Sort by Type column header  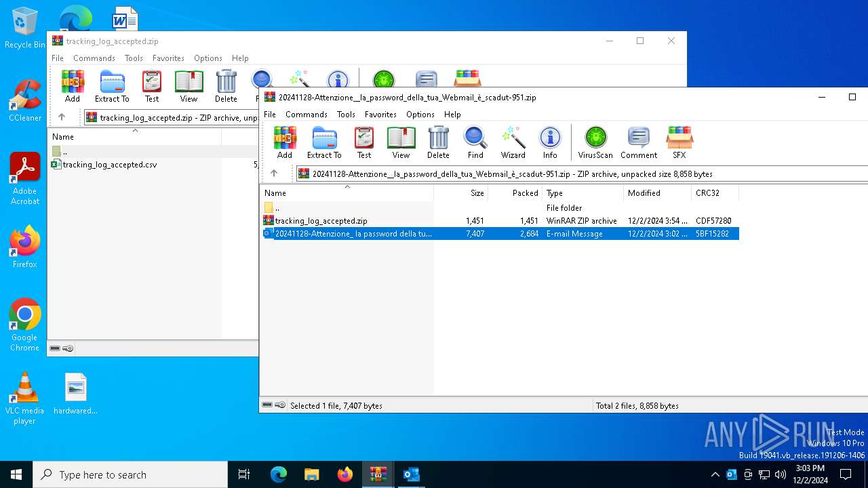(x=583, y=193)
